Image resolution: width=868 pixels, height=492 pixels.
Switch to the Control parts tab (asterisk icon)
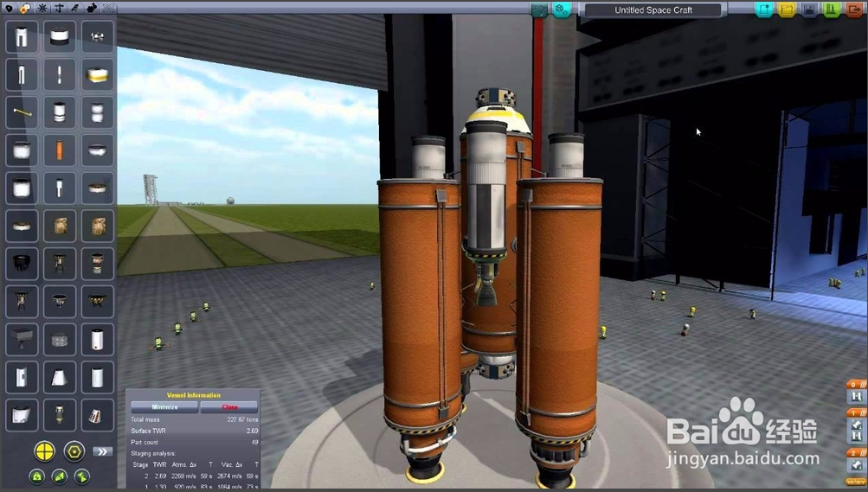[42, 8]
